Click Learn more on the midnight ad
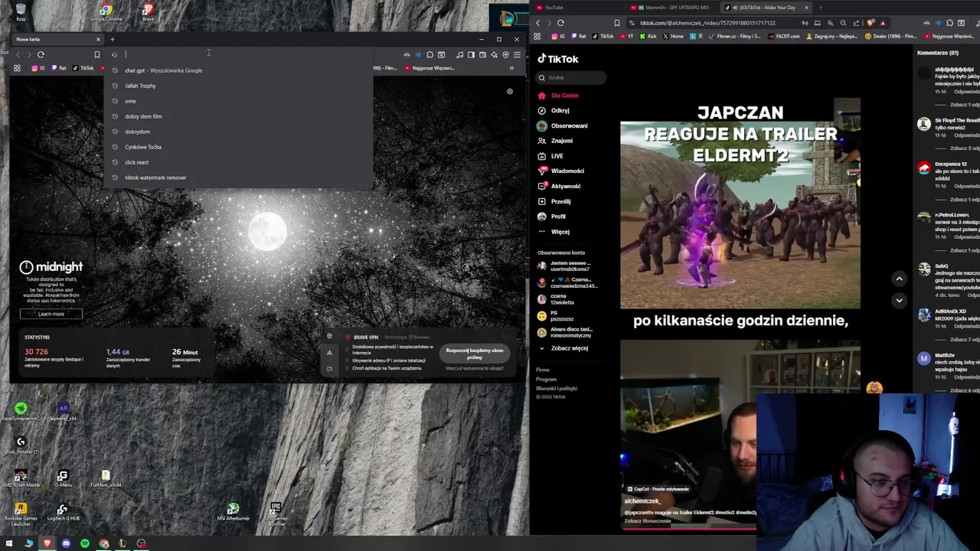 51,314
